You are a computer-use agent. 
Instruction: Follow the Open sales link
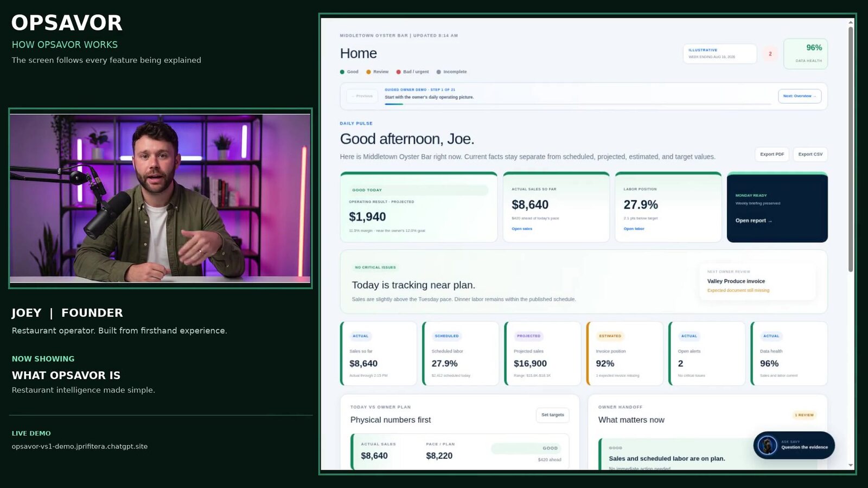click(x=522, y=229)
